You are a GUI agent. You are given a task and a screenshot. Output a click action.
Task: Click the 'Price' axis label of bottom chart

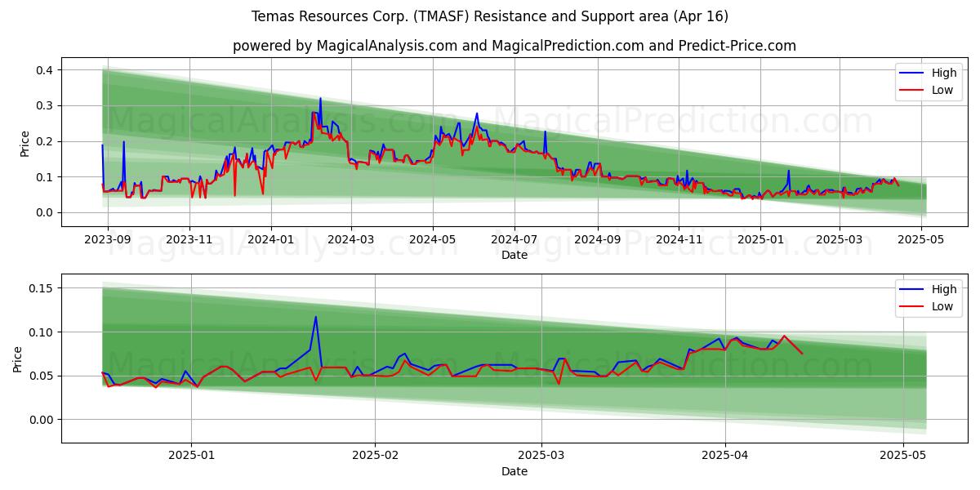18,359
